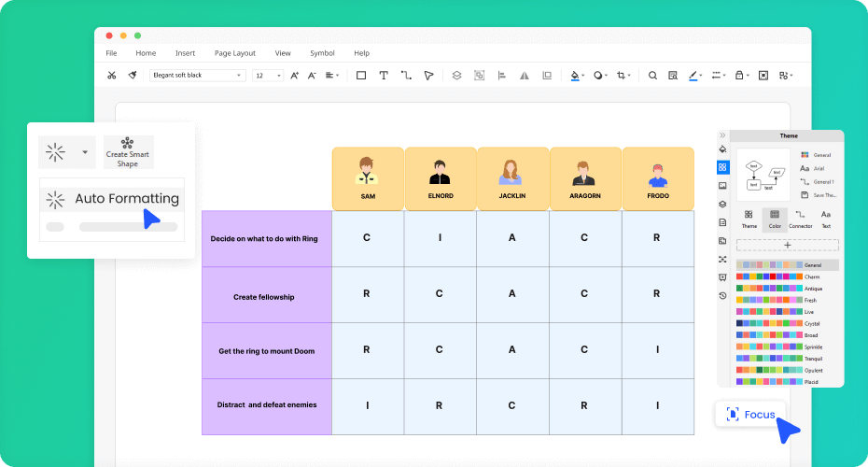Open the line style dashes dropdown
This screenshot has height=467, width=868.
[x=719, y=76]
